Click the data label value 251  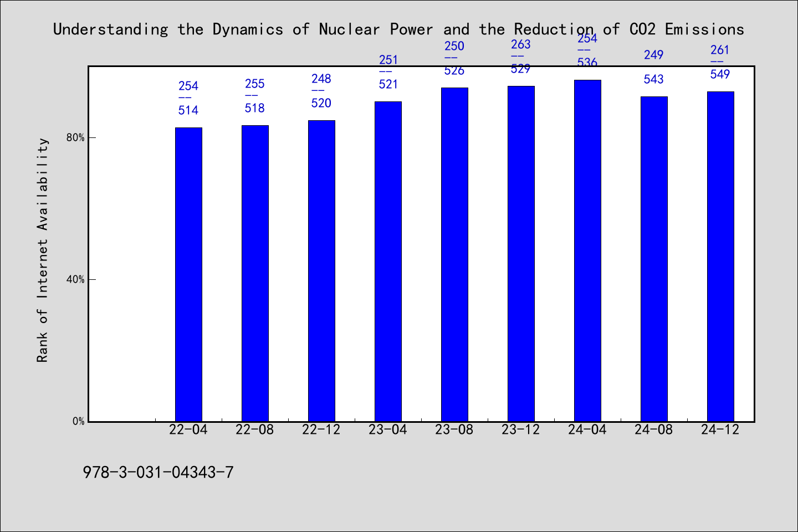[x=388, y=60]
